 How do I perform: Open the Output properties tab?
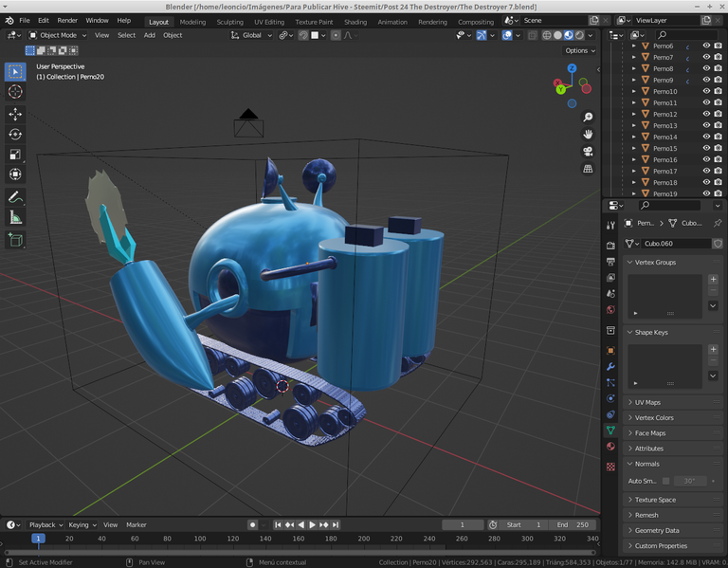pos(610,262)
